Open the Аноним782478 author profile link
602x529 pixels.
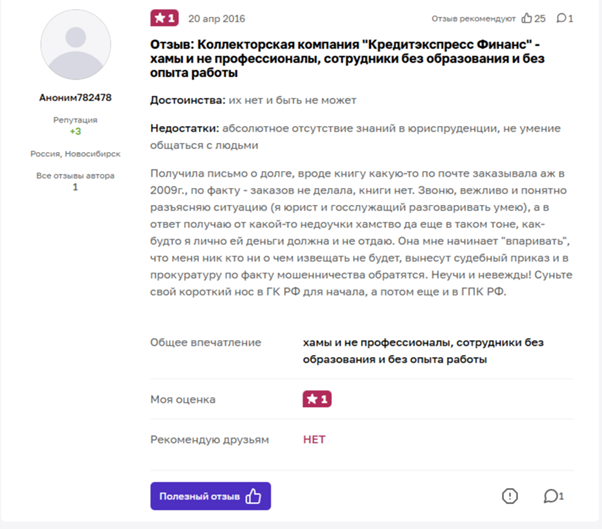[x=75, y=98]
